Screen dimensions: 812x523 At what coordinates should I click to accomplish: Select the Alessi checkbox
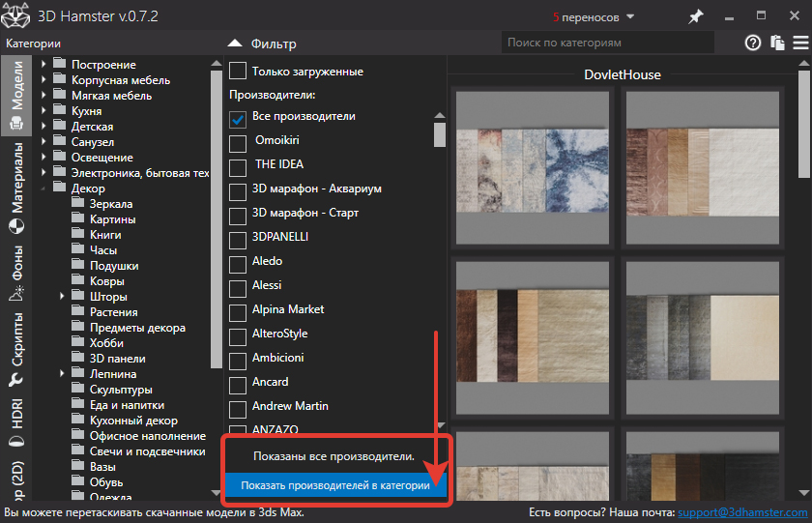(238, 289)
